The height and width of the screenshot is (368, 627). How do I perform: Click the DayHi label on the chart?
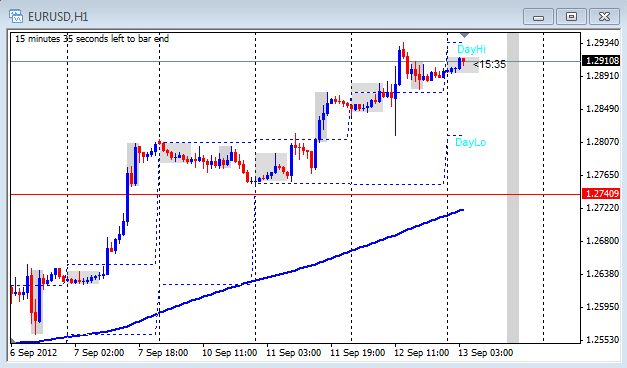point(471,49)
